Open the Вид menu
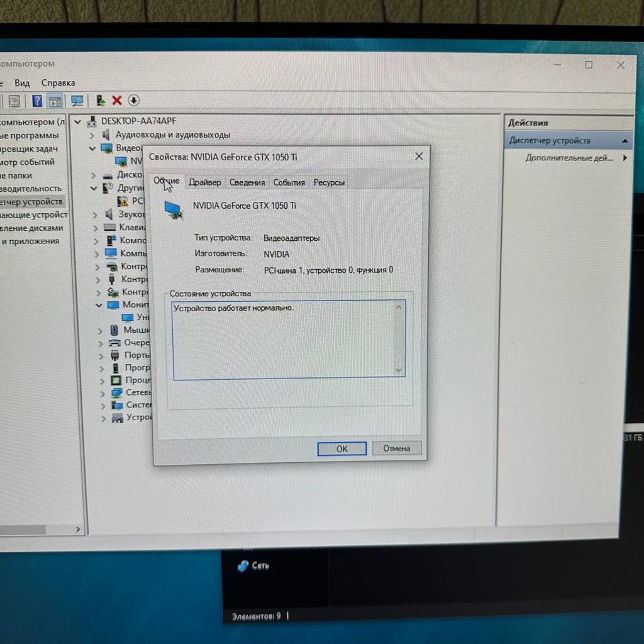The width and height of the screenshot is (644, 644). click(x=22, y=83)
